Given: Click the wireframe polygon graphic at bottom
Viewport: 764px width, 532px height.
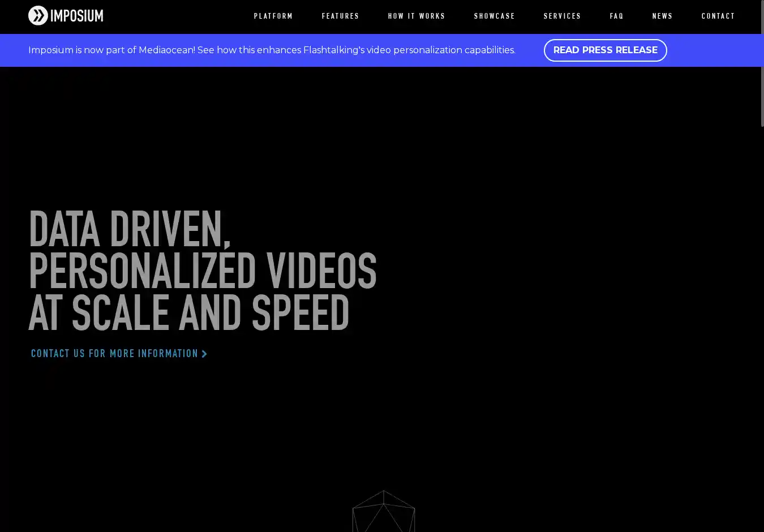Looking at the screenshot, I should click(x=384, y=512).
